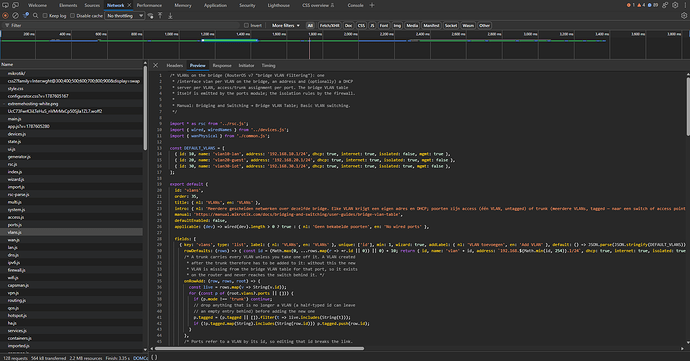Open the network search magnifier
690x361 pixels.
(x=36, y=15)
